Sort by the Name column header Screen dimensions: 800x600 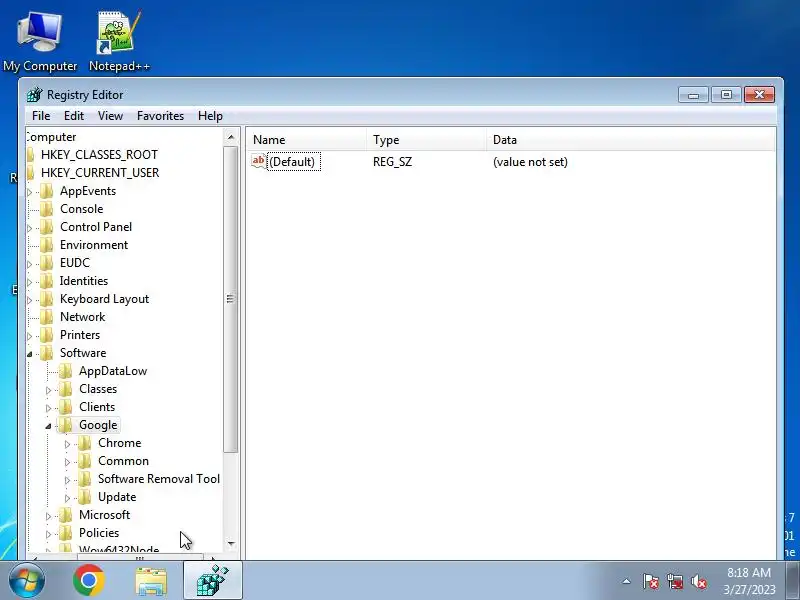[x=306, y=140]
